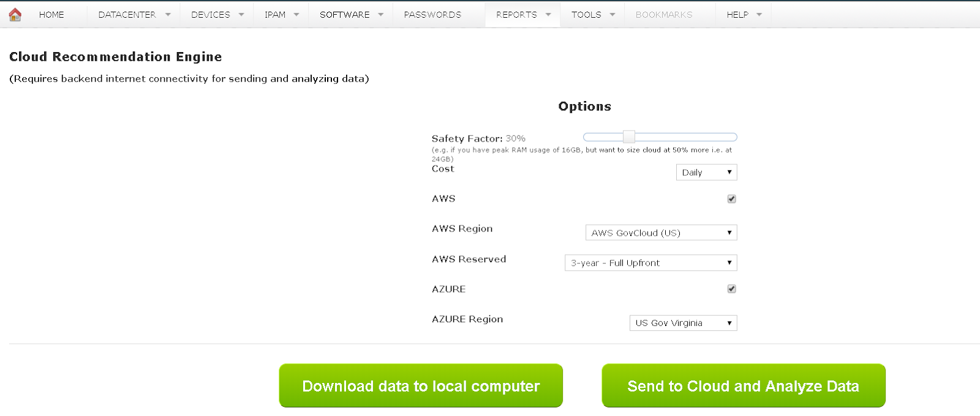Click the backend internet connectivity note
The image size is (980, 416).
pyautogui.click(x=189, y=78)
